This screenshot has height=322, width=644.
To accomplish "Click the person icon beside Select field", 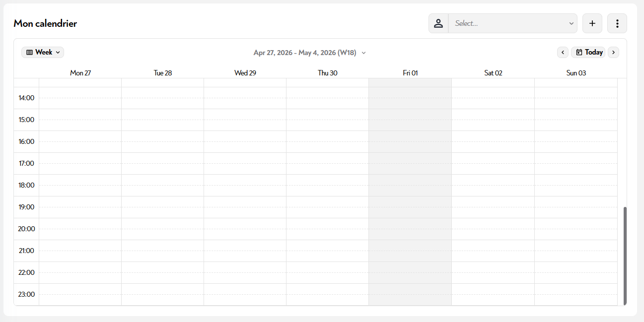I will pyautogui.click(x=438, y=23).
